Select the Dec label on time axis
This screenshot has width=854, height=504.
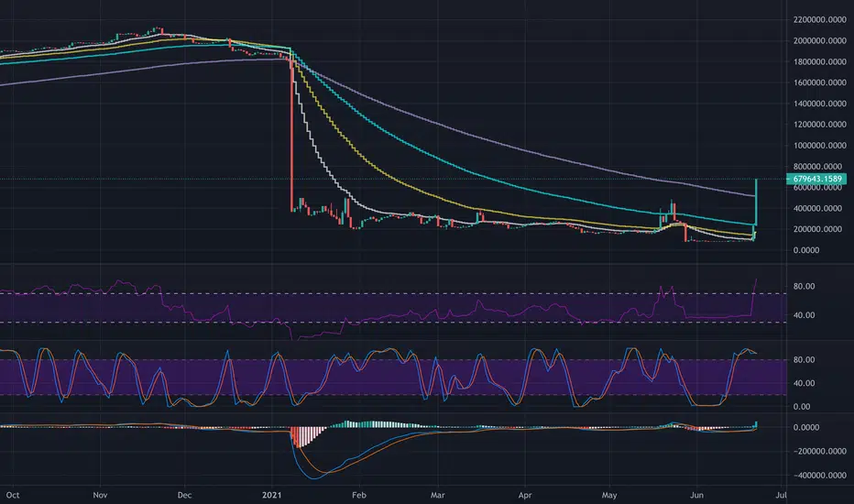pos(184,495)
